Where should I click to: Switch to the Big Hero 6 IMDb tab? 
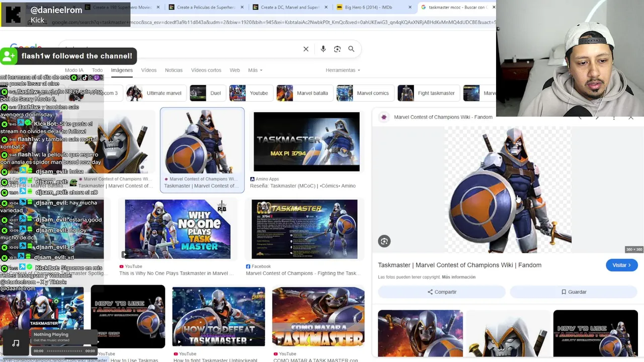tap(373, 7)
